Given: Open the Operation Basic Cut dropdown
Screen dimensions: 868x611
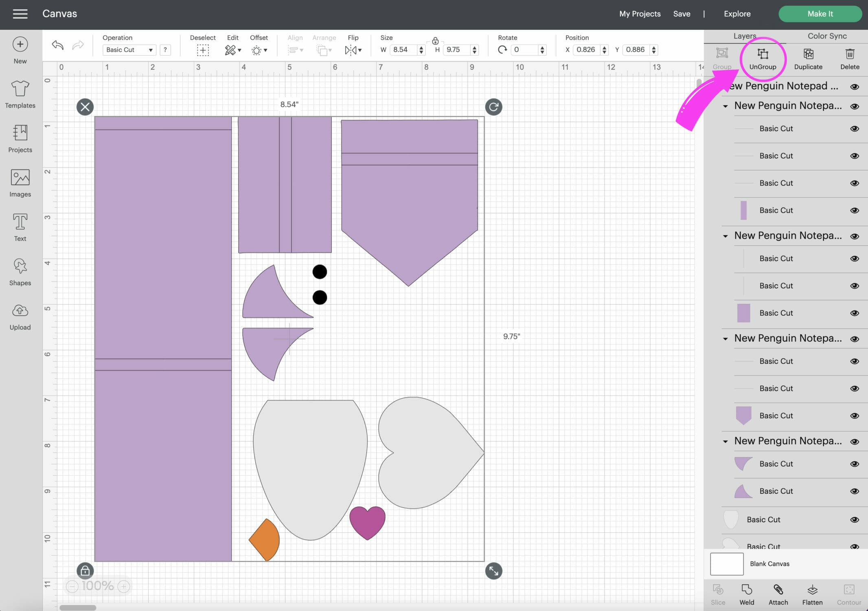Looking at the screenshot, I should (x=129, y=50).
